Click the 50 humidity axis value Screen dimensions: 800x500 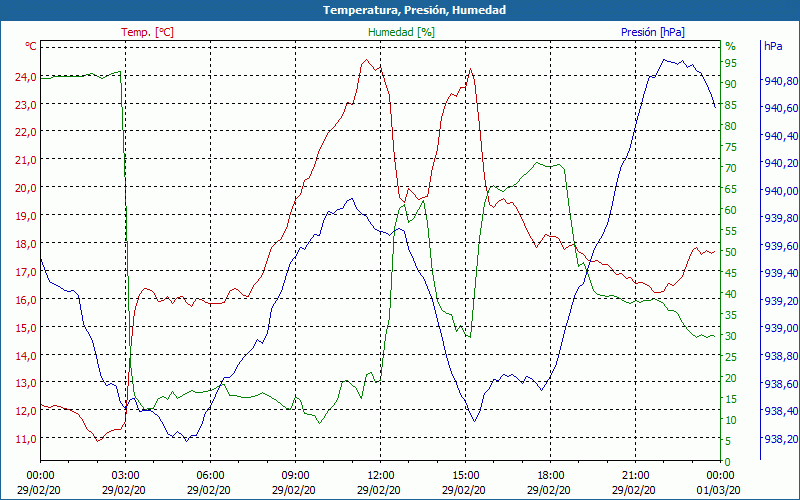(x=731, y=252)
